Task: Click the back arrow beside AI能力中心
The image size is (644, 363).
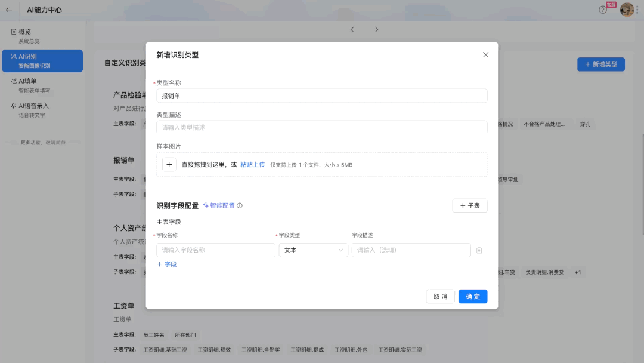Action: click(9, 10)
